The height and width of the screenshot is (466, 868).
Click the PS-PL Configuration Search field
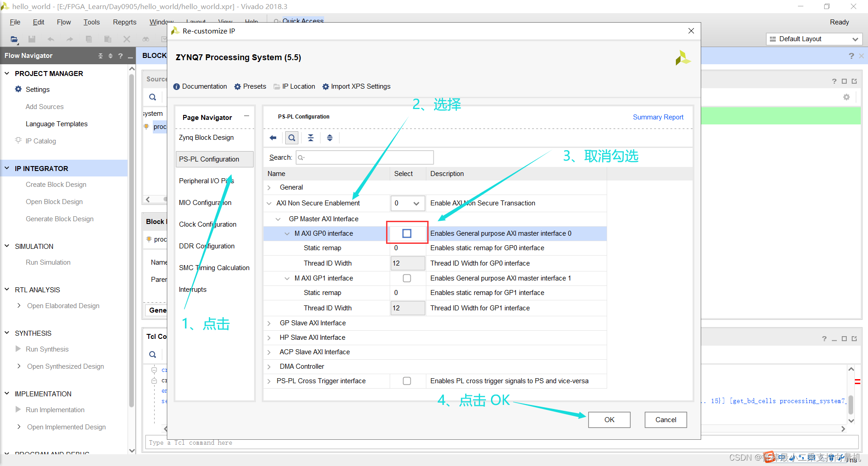point(365,157)
